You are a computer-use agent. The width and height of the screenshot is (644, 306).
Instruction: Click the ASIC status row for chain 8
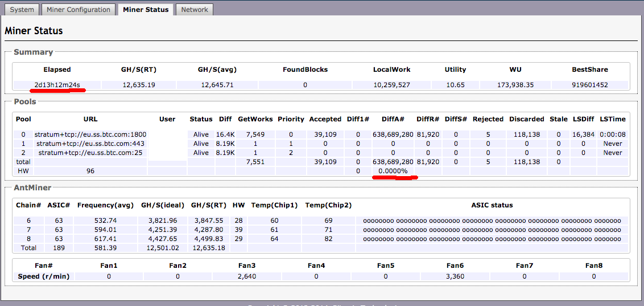(x=492, y=239)
